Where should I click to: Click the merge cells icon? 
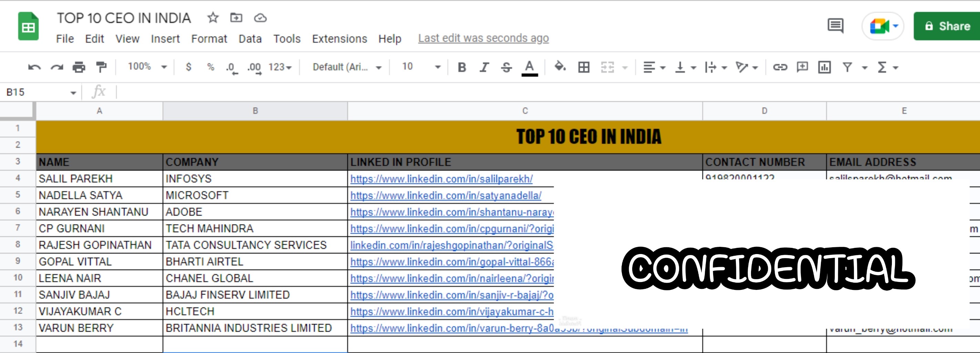coord(607,68)
